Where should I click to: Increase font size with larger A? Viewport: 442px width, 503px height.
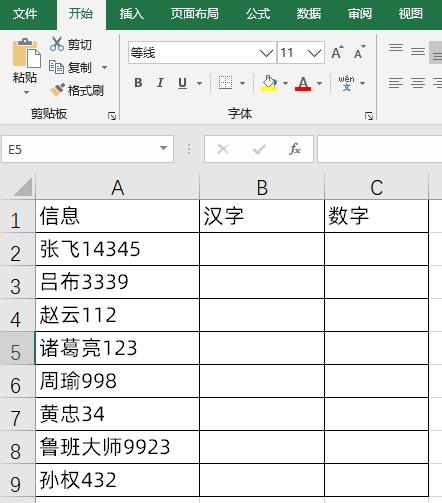337,52
